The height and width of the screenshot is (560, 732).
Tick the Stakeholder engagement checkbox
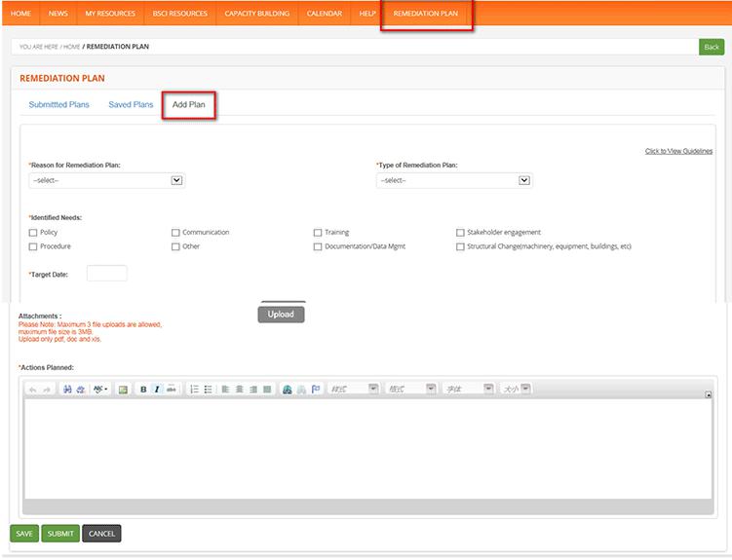[x=460, y=233]
